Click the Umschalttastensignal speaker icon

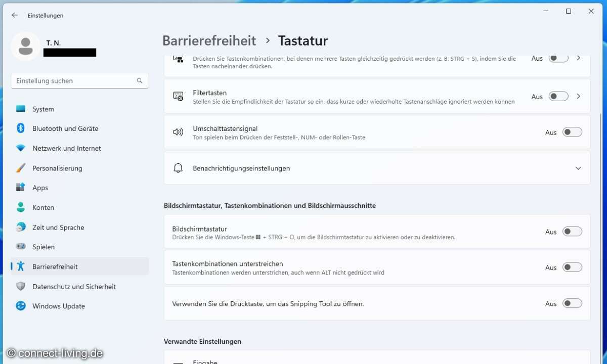(178, 132)
